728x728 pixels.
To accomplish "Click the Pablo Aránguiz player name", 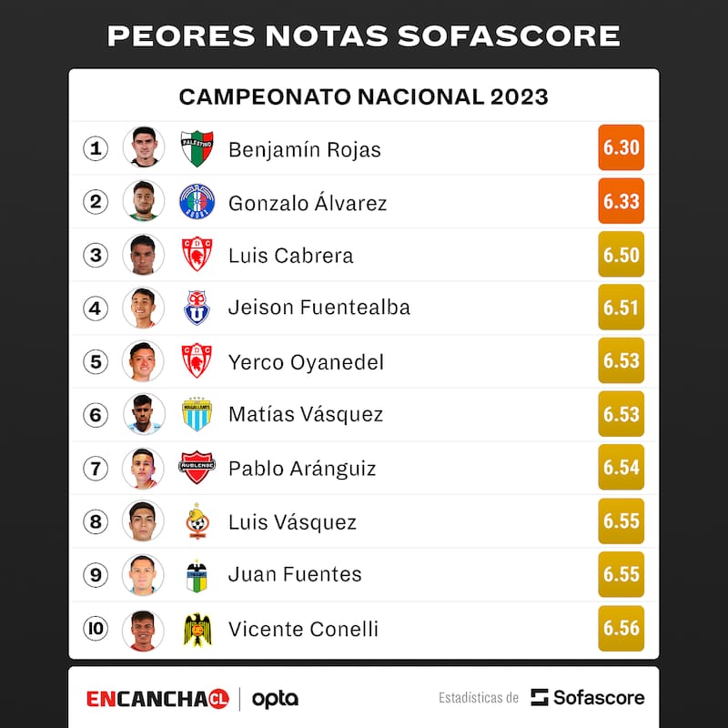I will (302, 468).
